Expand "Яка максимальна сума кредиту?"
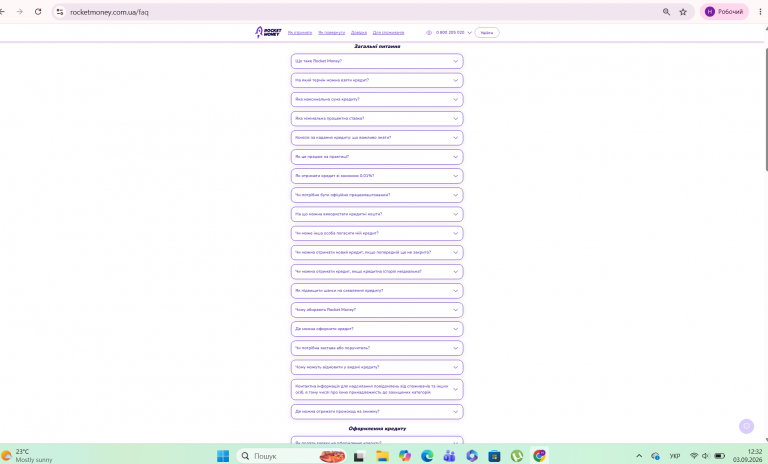This screenshot has height=464, width=768. [x=377, y=99]
